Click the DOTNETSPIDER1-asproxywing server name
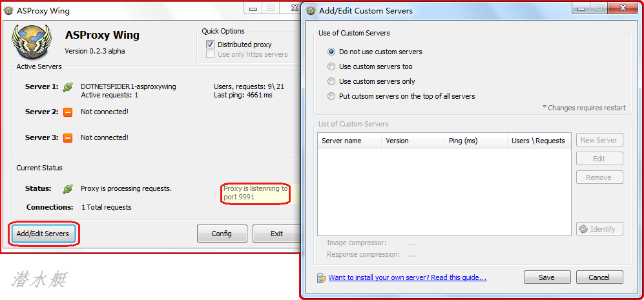This screenshot has width=644, height=300. [129, 86]
